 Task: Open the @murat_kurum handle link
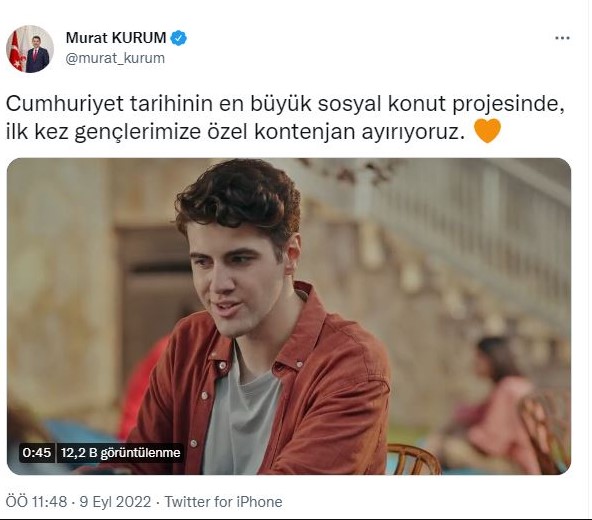[115, 58]
